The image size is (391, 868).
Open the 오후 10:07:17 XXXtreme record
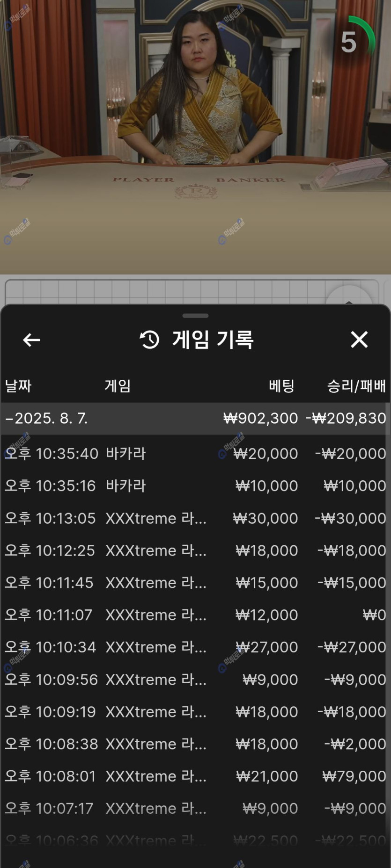[x=195, y=808]
